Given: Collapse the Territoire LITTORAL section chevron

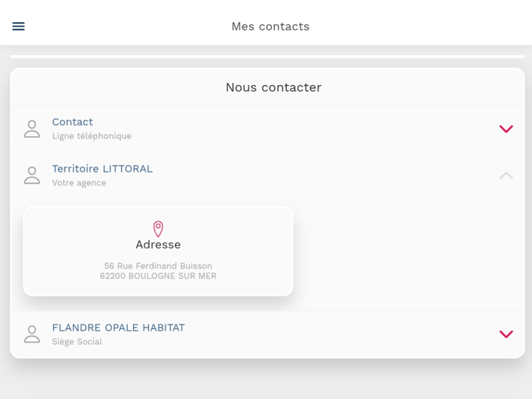Looking at the screenshot, I should click(x=506, y=176).
